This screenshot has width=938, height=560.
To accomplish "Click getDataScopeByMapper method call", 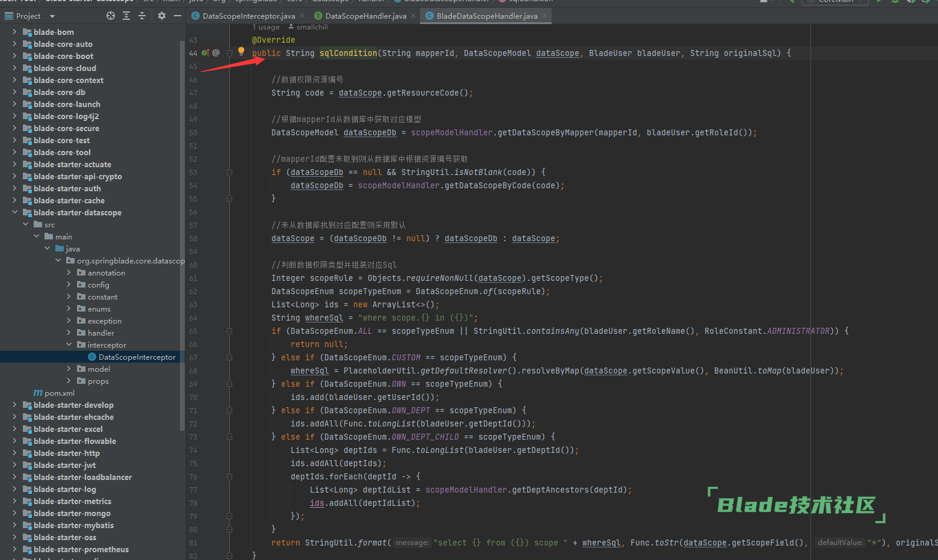I will (546, 132).
